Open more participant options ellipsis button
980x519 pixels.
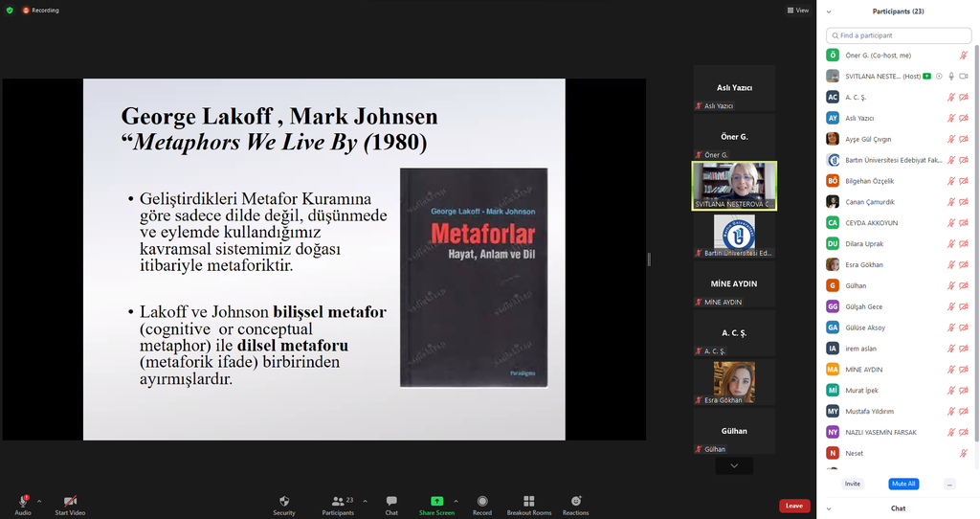tap(949, 484)
